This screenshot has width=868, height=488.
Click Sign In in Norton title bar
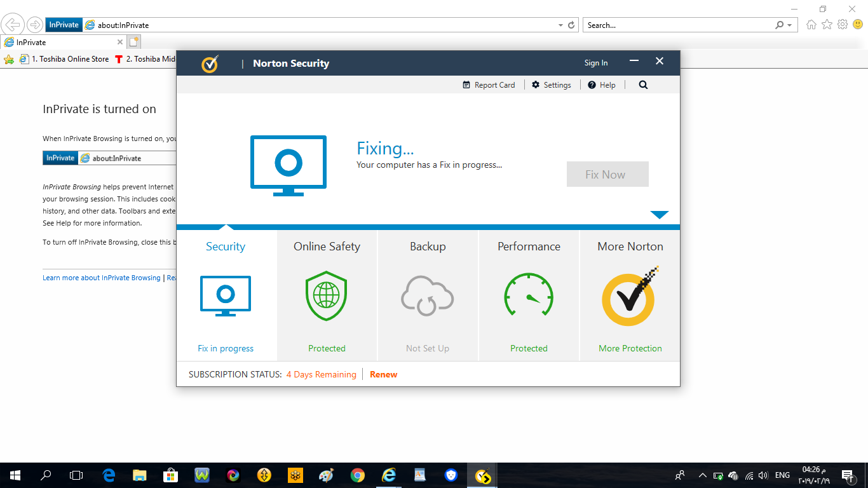[596, 63]
